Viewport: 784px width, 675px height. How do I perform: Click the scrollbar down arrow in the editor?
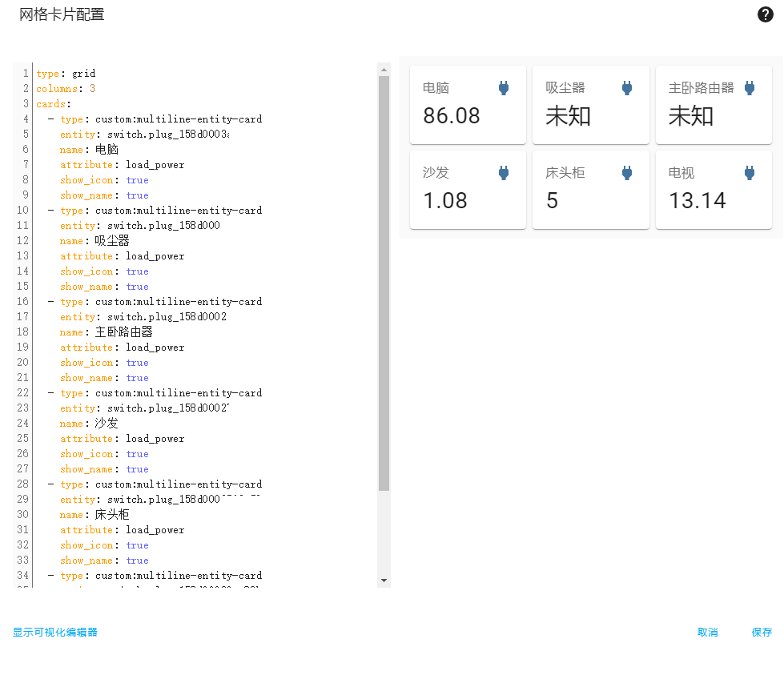tap(384, 582)
